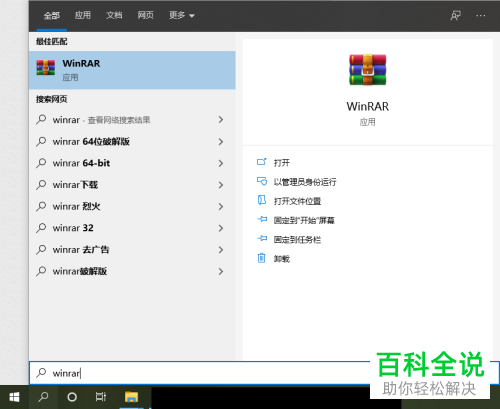Expand the winrar 64位破解版 arrow

tap(221, 142)
